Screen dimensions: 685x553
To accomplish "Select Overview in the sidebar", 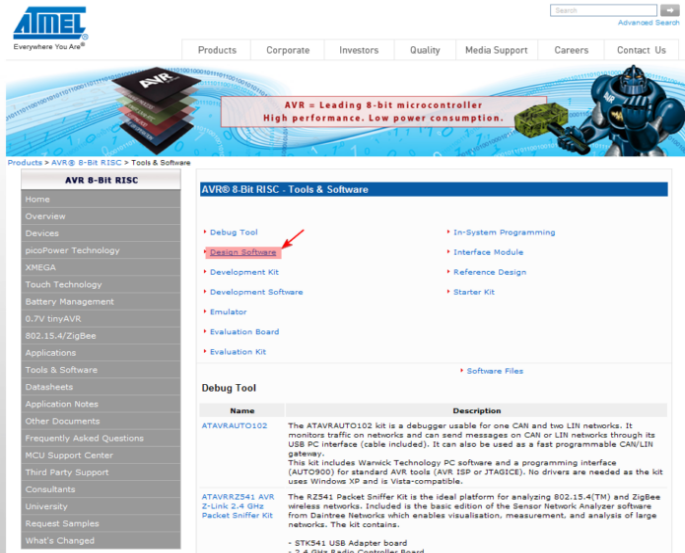I will 100,216.
